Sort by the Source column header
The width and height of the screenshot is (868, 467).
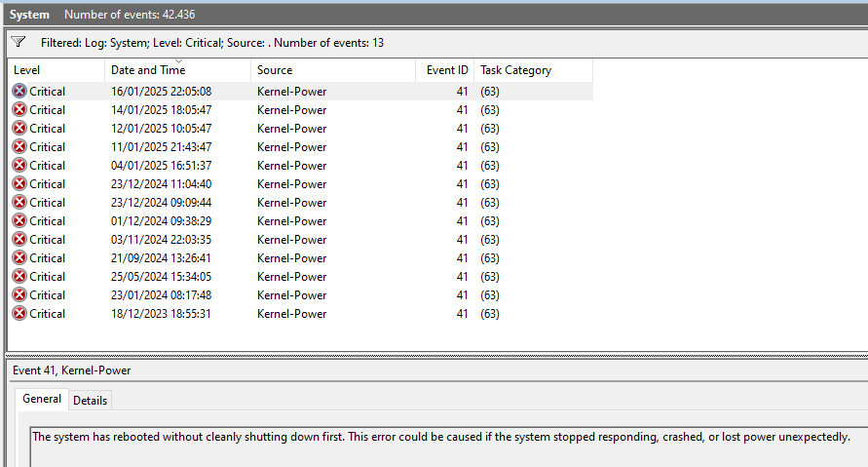(x=333, y=70)
